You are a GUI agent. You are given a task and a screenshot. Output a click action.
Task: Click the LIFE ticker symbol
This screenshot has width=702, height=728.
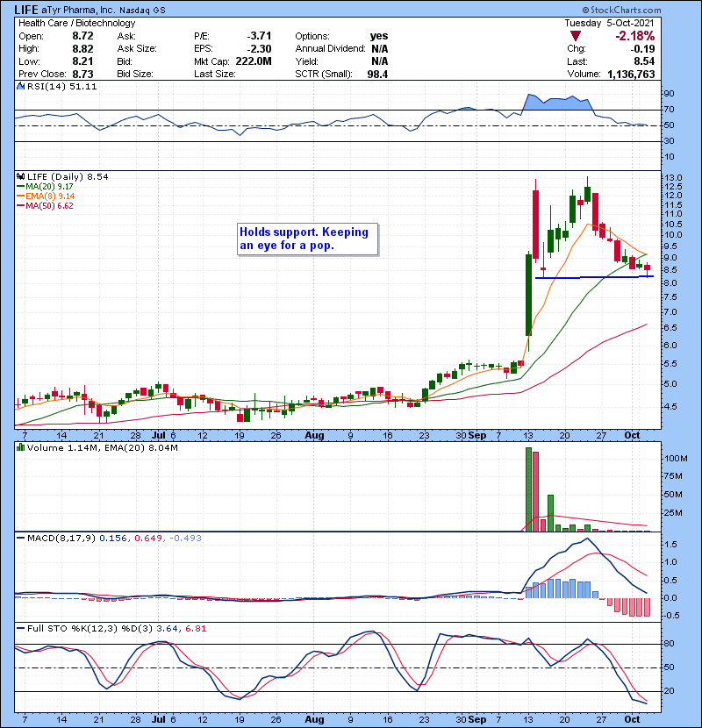click(x=26, y=10)
